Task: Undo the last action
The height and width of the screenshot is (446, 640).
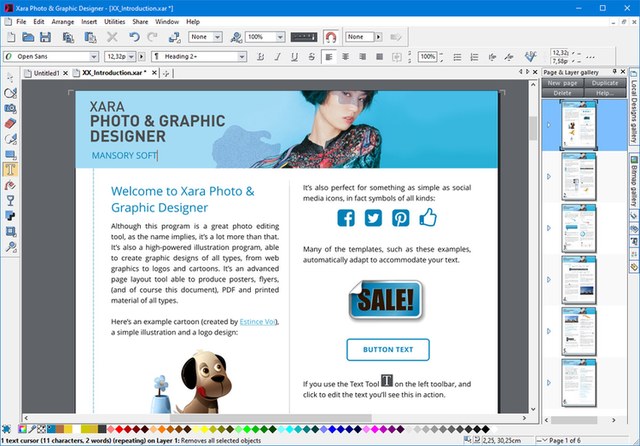Action: point(134,38)
